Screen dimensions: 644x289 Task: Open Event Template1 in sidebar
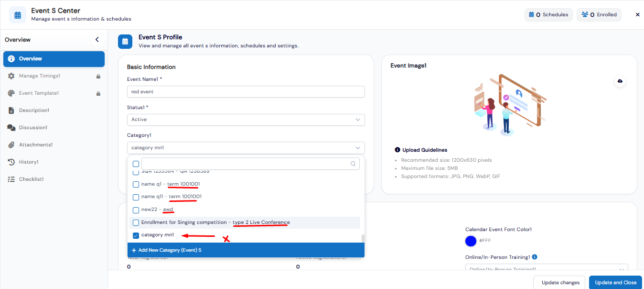coord(54,93)
